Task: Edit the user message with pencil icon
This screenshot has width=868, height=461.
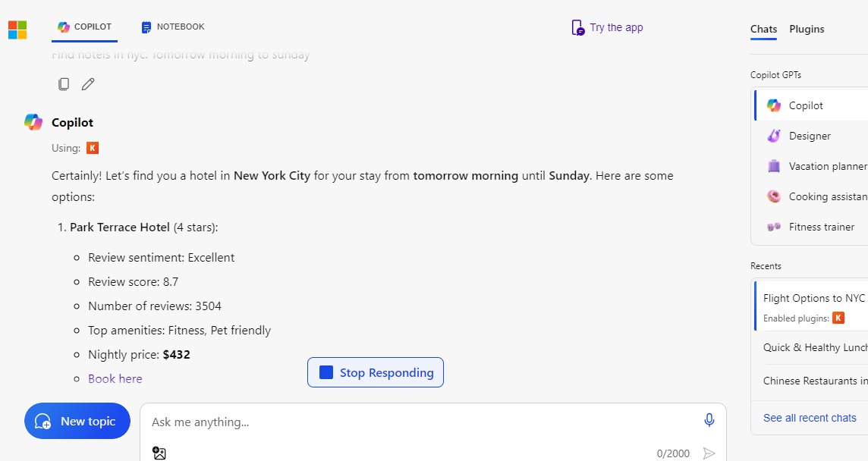Action: coord(88,84)
